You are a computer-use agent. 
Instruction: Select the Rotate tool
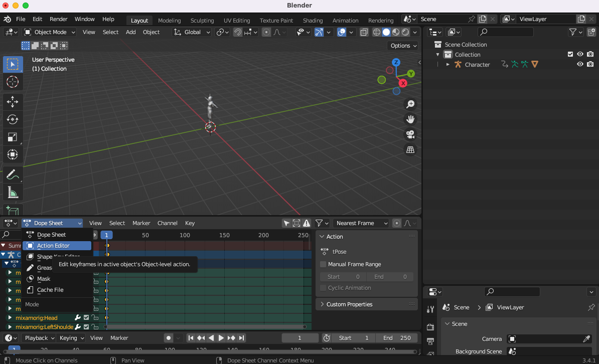[x=13, y=119]
